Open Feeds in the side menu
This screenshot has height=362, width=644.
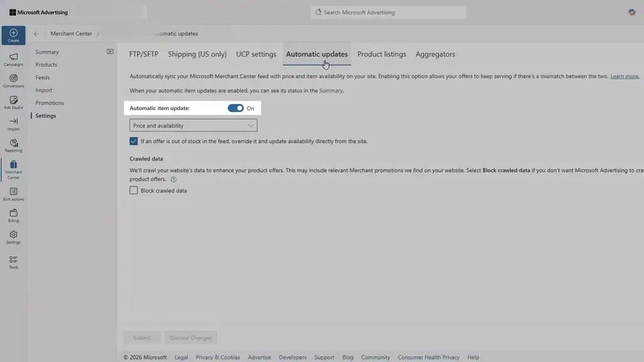tap(43, 77)
